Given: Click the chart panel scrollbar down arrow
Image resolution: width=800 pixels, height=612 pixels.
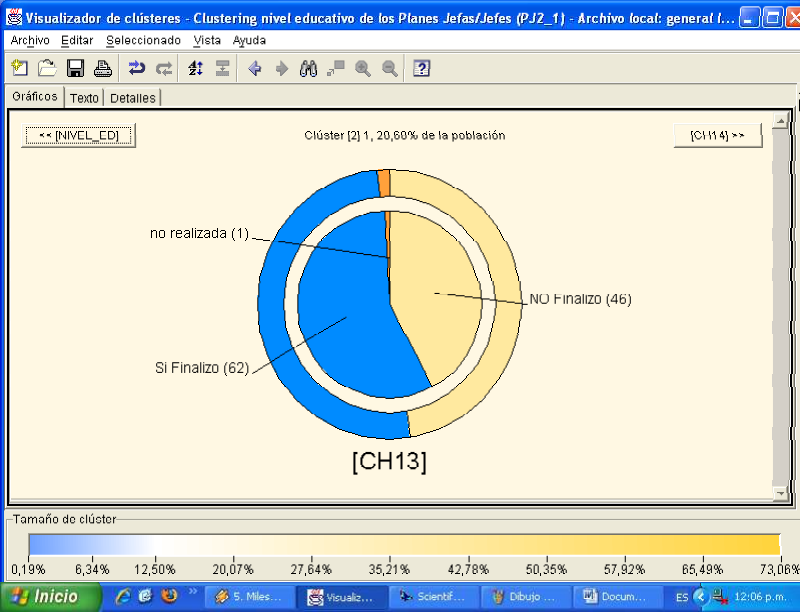Looking at the screenshot, I should [x=780, y=493].
